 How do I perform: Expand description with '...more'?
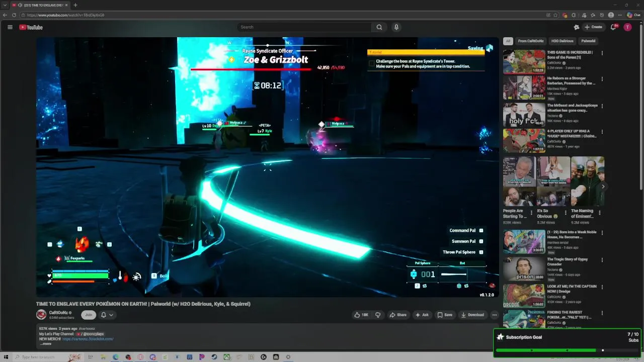45,344
